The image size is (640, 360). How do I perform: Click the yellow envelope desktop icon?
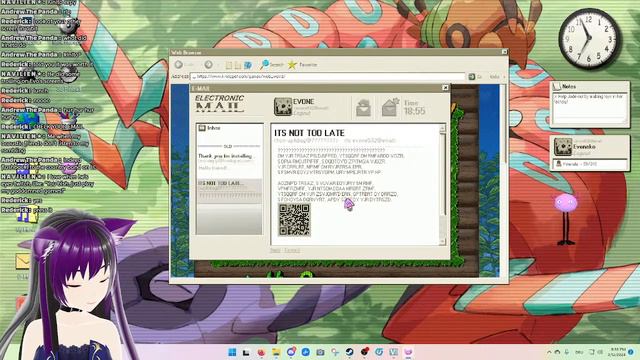[23, 261]
